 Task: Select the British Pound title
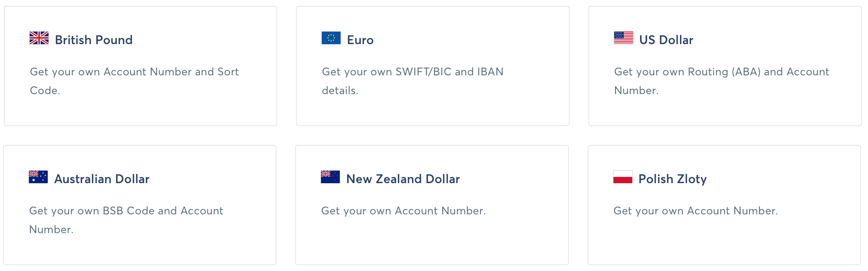point(94,40)
